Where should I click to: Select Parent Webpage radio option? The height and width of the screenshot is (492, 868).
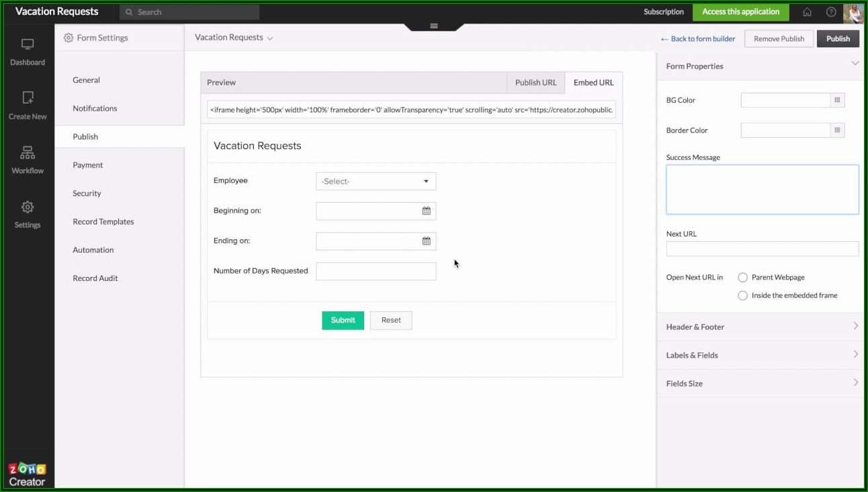[x=742, y=278]
